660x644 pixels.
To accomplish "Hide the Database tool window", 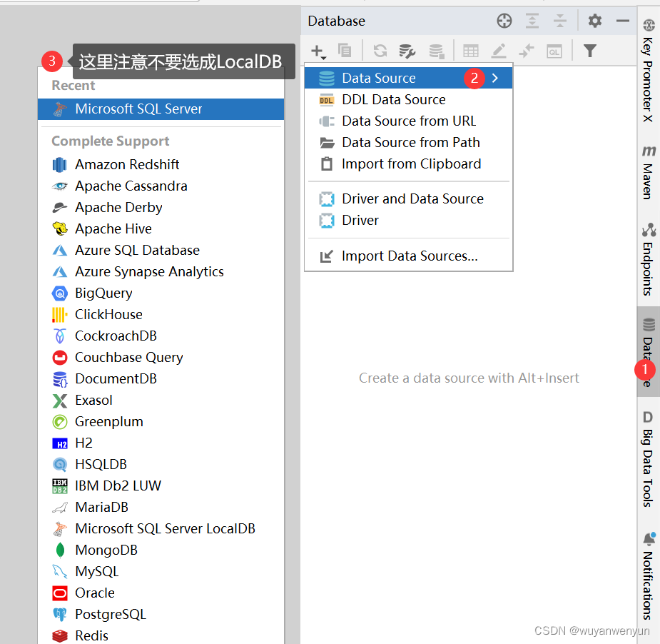I will pos(622,21).
